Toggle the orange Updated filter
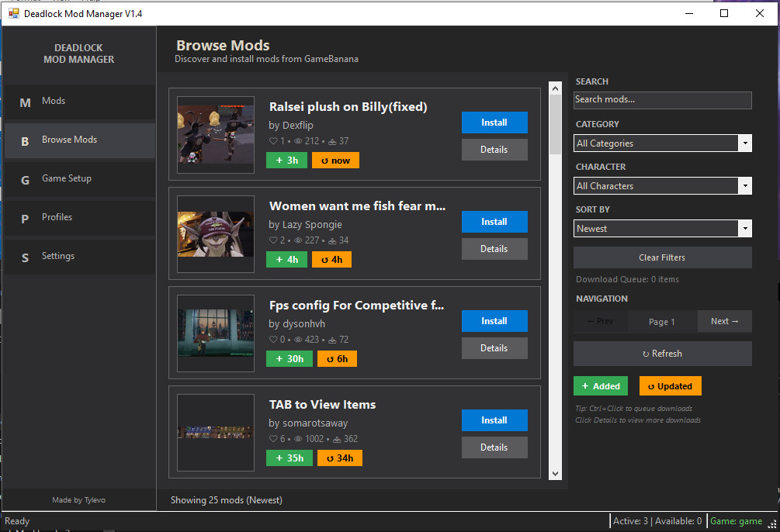This screenshot has width=780, height=532. click(x=670, y=385)
